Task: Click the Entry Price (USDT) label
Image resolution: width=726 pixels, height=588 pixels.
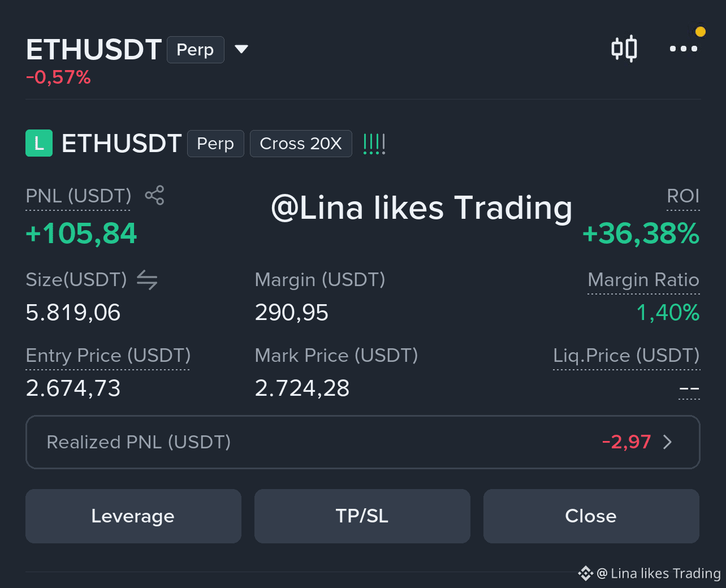Action: pyautogui.click(x=108, y=356)
